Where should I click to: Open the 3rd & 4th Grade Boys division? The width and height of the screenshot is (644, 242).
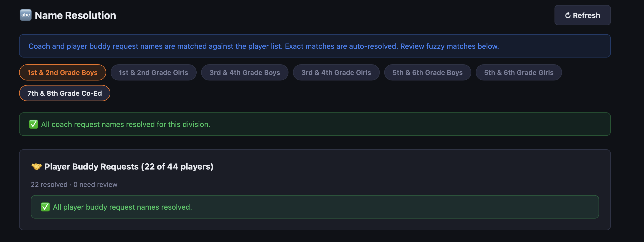pyautogui.click(x=244, y=72)
